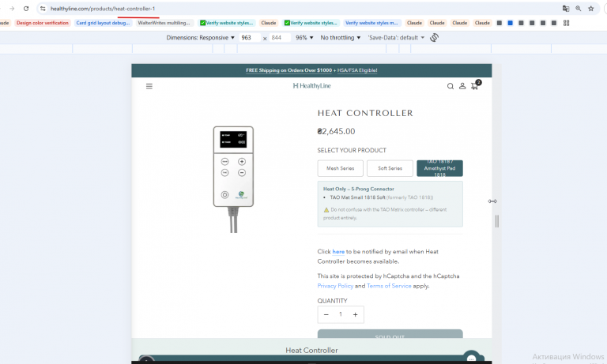Image resolution: width=607 pixels, height=364 pixels.
Task: Open the Privacy Policy link
Action: (335, 286)
